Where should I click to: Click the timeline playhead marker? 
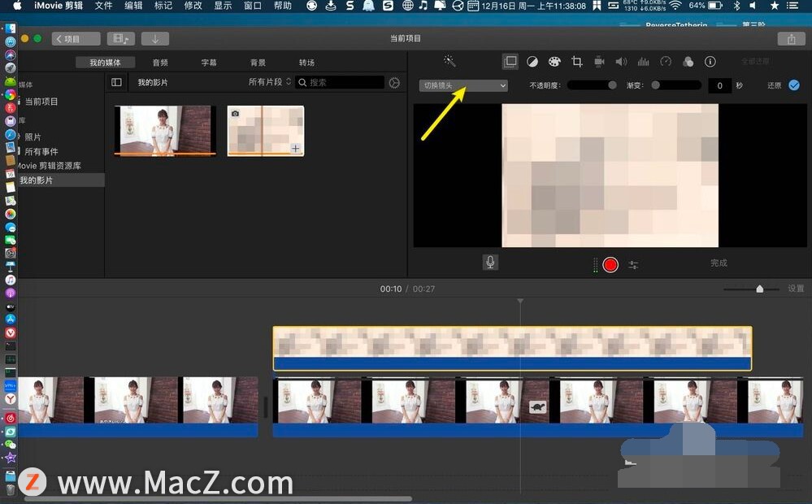pos(520,301)
